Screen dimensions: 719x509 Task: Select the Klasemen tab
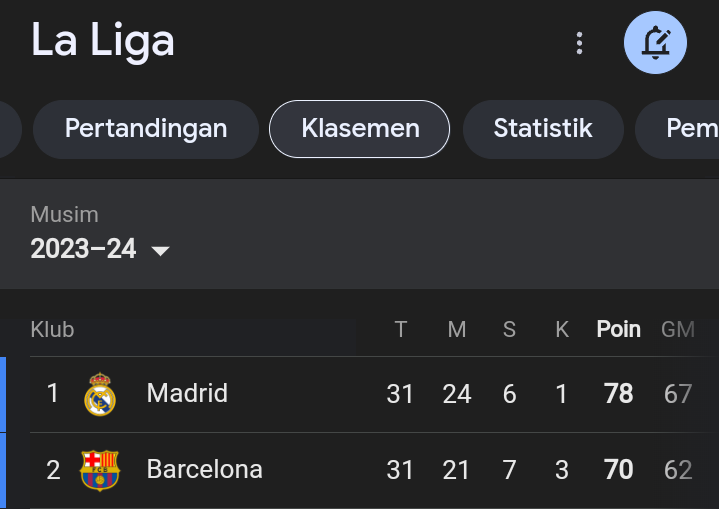click(x=360, y=129)
